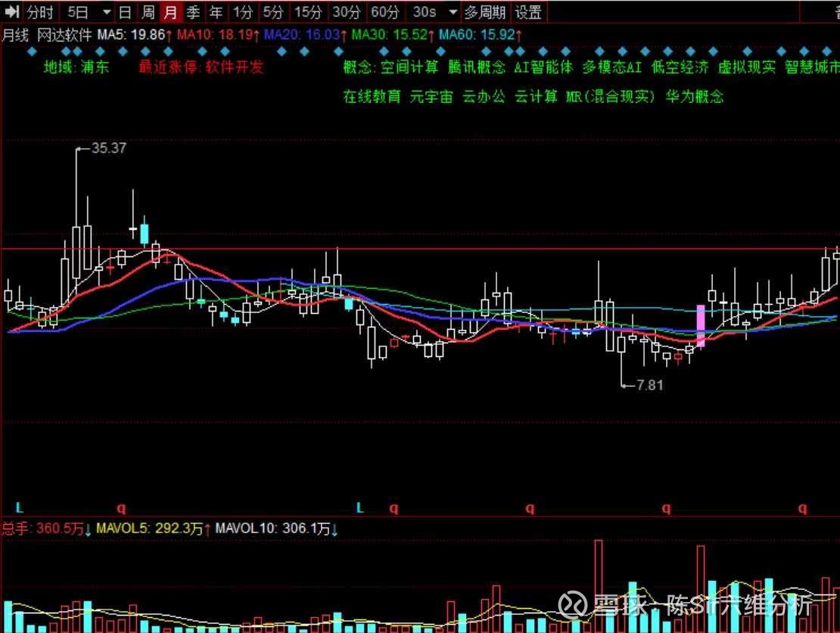Open the 华为概念 concept link

694,96
